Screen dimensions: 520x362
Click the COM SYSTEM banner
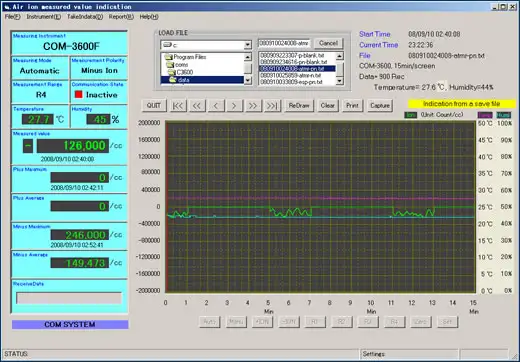[x=70, y=324]
